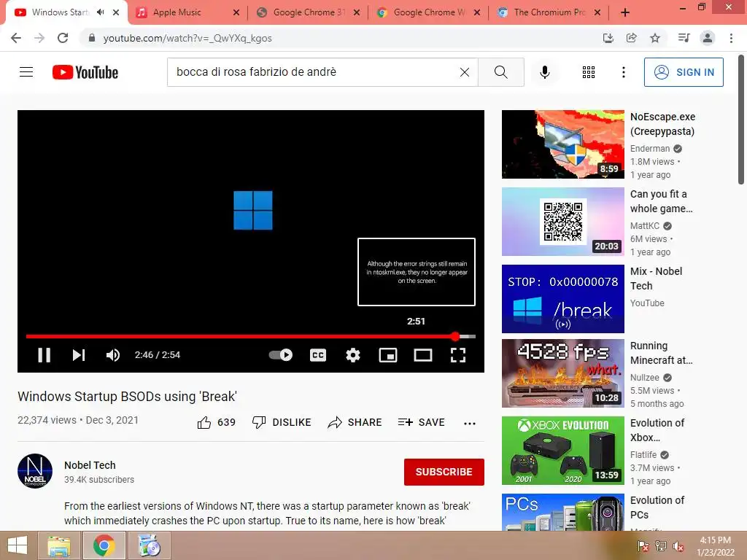Save video to a playlist

point(421,422)
